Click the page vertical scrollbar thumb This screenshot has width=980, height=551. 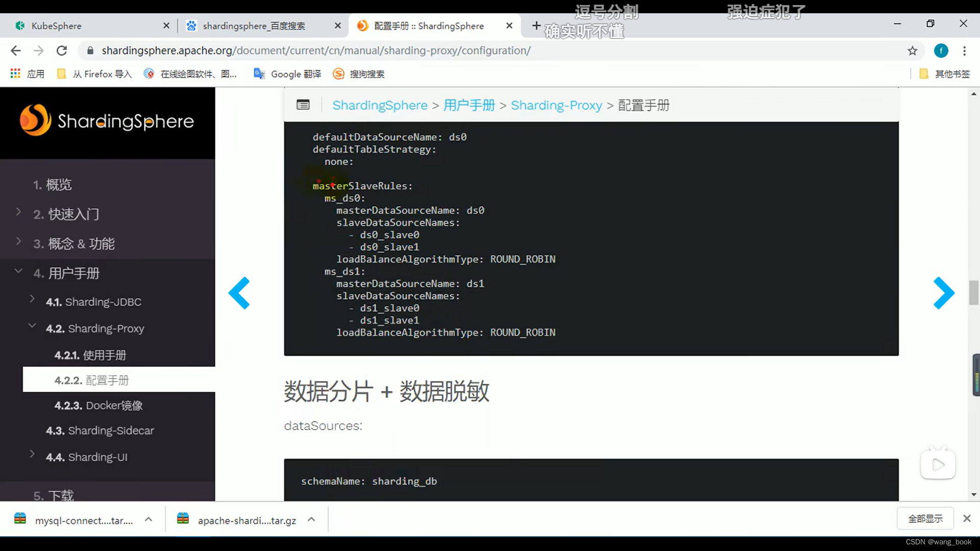(x=973, y=293)
